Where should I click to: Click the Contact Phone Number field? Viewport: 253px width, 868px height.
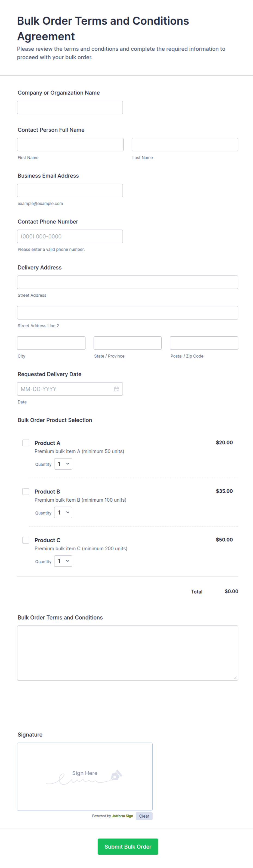pyautogui.click(x=70, y=236)
